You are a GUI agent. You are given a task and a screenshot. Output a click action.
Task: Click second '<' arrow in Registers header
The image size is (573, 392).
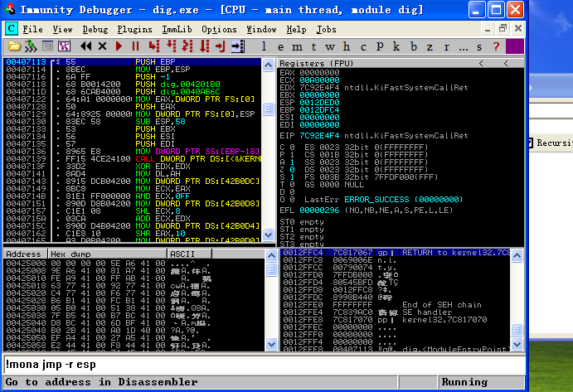[506, 63]
